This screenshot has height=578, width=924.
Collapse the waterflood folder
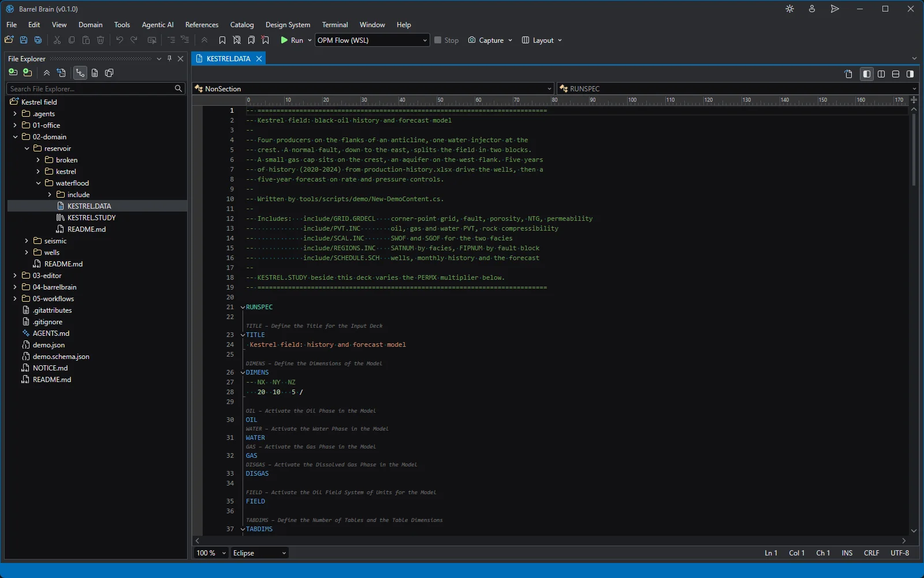point(38,183)
